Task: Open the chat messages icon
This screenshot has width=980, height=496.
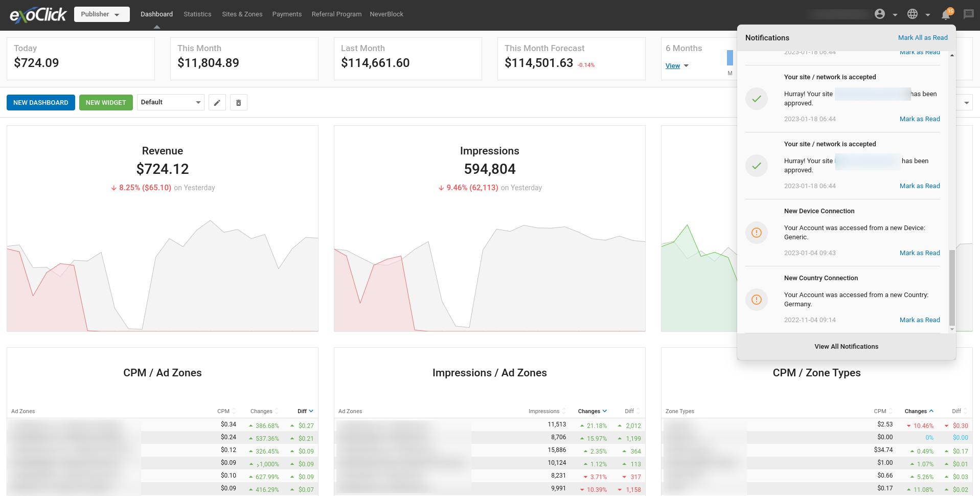Action: click(968, 14)
